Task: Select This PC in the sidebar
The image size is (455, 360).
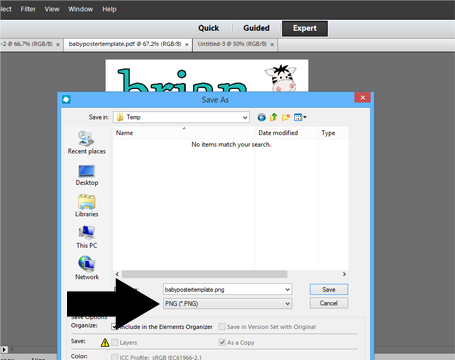Action: pos(87,237)
